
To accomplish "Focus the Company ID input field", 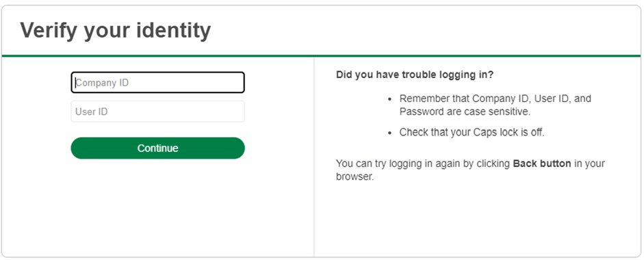I will coord(157,83).
